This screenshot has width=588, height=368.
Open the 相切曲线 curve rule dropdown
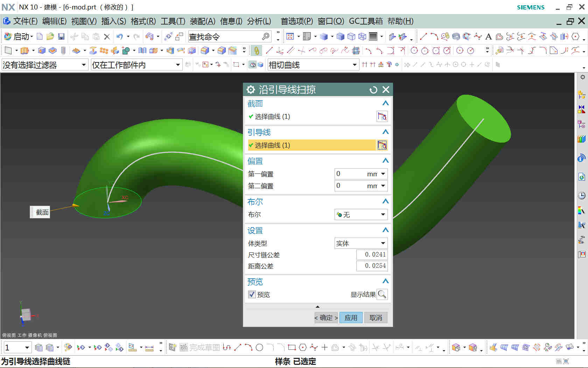click(313, 64)
